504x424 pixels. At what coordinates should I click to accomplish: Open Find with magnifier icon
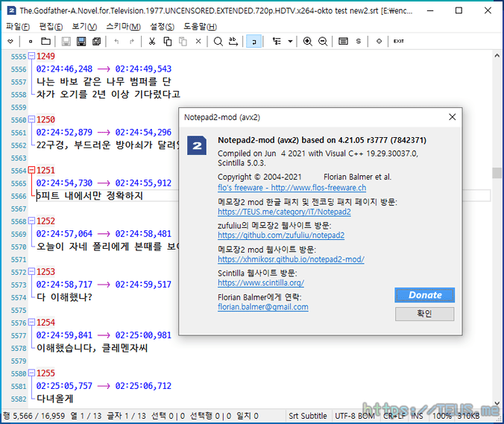pyautogui.click(x=218, y=41)
